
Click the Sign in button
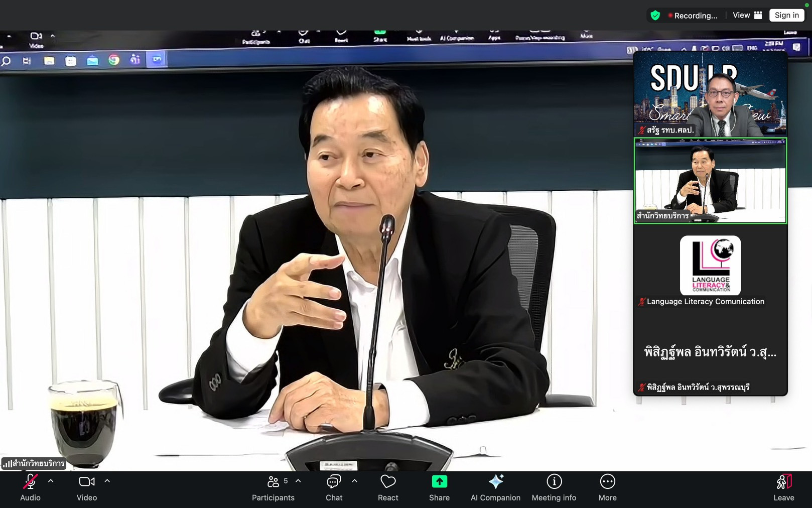click(786, 16)
